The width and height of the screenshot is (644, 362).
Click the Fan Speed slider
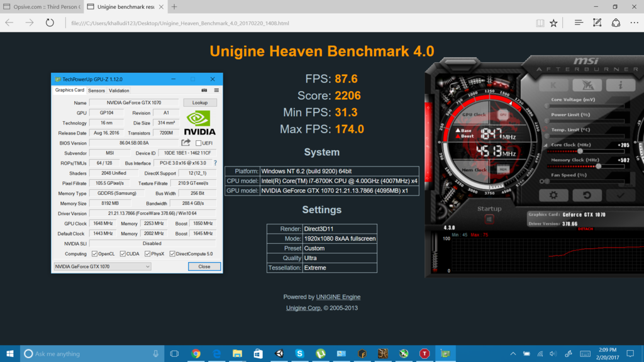[x=587, y=181]
